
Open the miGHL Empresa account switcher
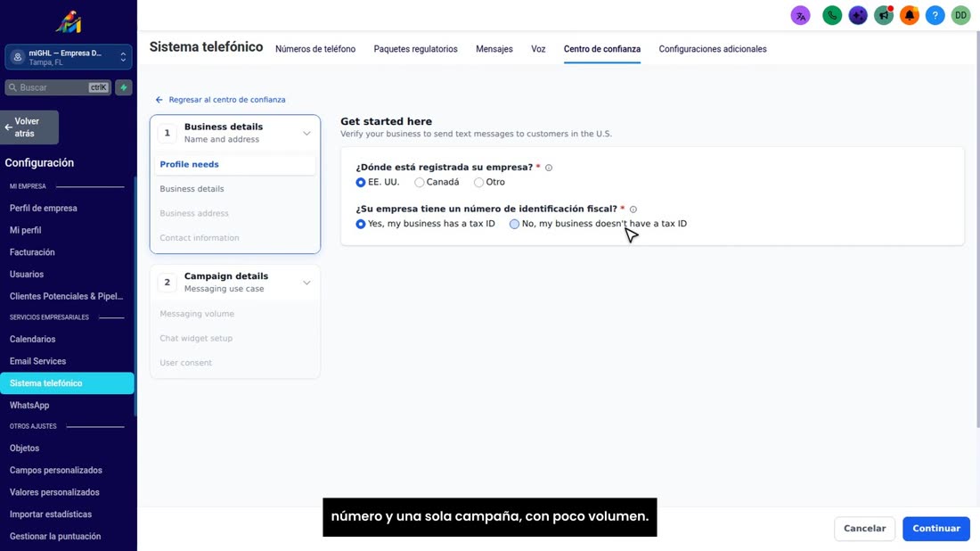coord(68,57)
